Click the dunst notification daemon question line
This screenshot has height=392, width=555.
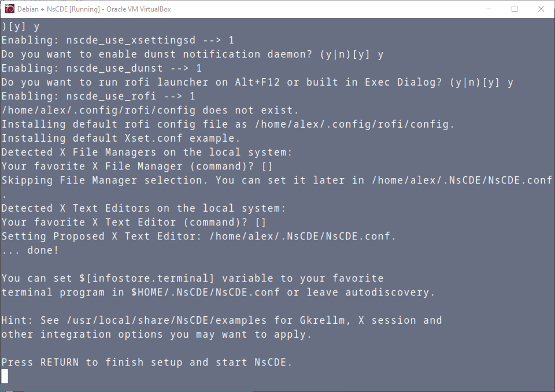191,54
